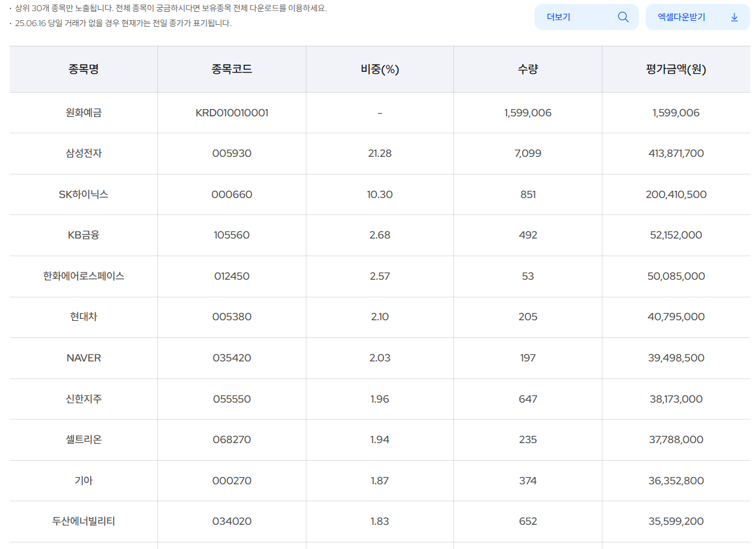Click quantity 647

[x=528, y=399]
